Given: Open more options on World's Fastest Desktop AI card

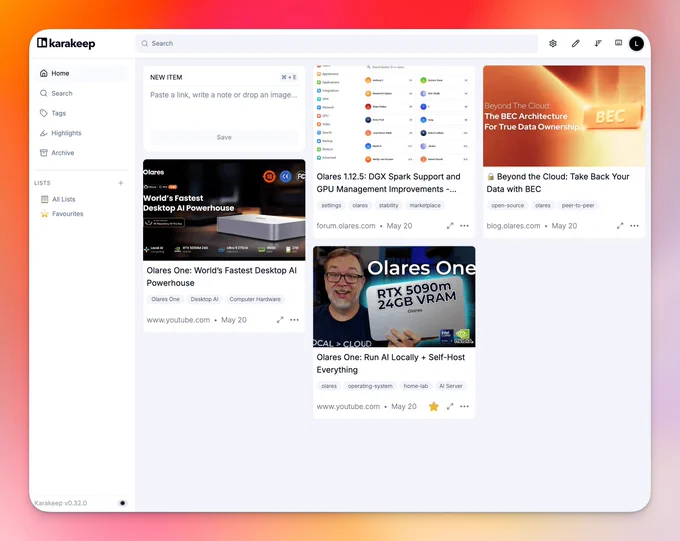Looking at the screenshot, I should tap(294, 320).
